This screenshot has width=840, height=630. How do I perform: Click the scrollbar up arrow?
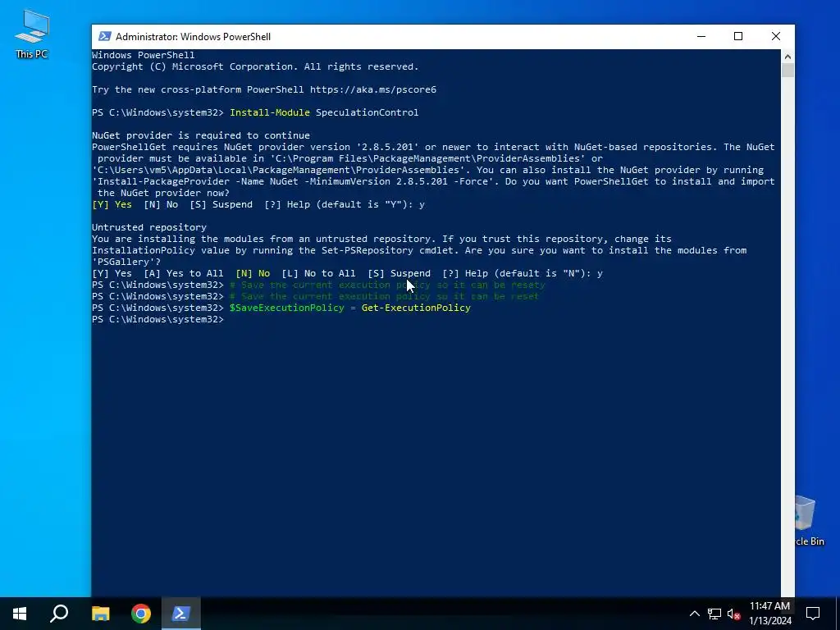[787, 57]
